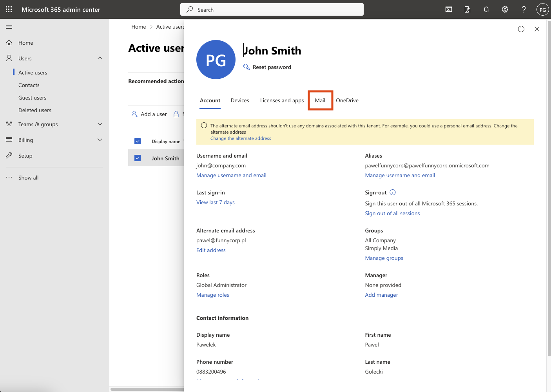The height and width of the screenshot is (392, 551).
Task: Click the Add a user icon
Action: click(x=135, y=114)
